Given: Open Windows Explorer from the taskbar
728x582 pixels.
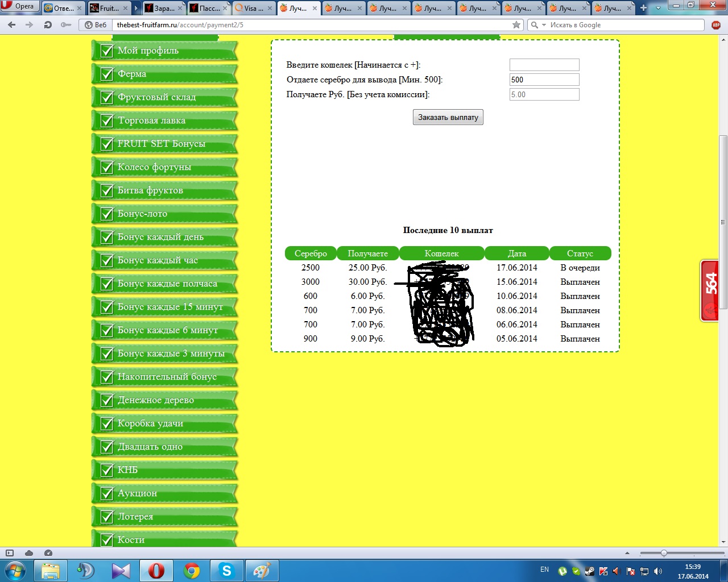Looking at the screenshot, I should [51, 571].
